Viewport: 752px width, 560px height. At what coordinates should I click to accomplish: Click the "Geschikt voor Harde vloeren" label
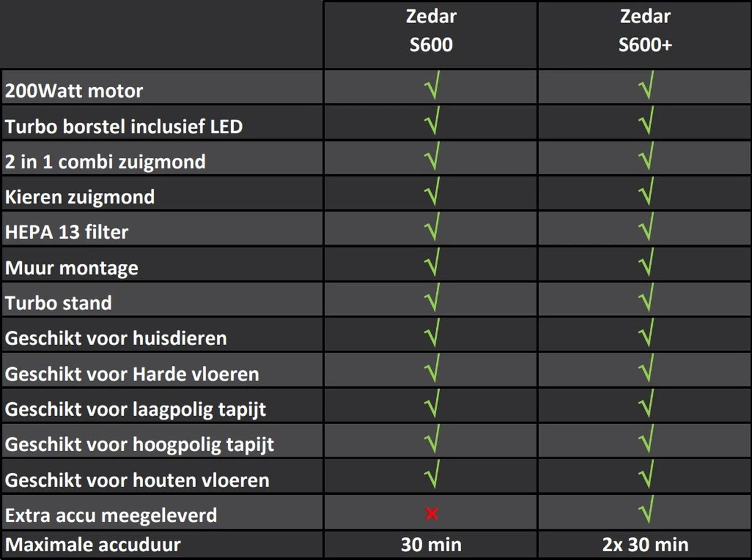click(x=132, y=374)
